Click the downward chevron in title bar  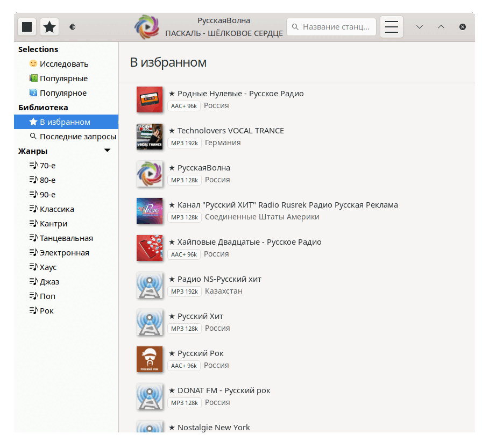pos(420,27)
